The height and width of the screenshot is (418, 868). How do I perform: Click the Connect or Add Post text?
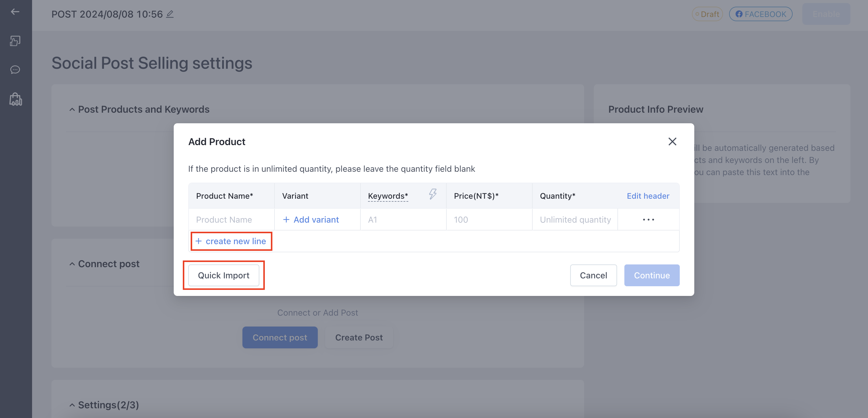(x=317, y=313)
